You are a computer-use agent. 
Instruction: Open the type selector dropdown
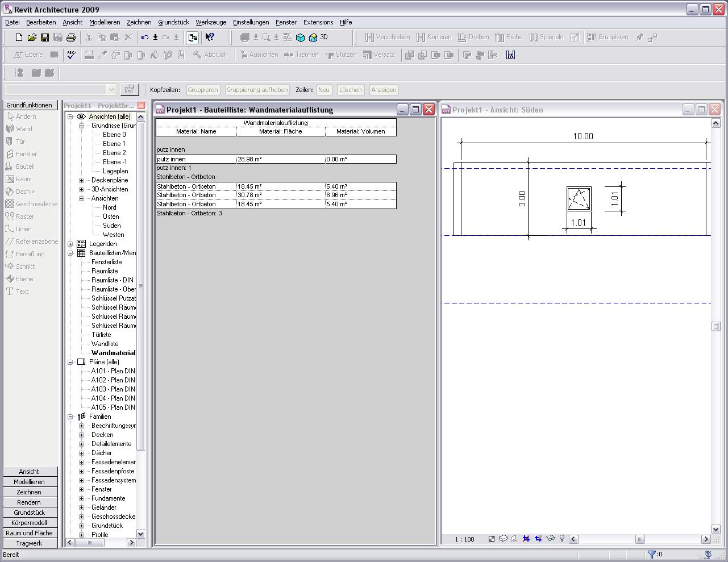pyautogui.click(x=111, y=90)
